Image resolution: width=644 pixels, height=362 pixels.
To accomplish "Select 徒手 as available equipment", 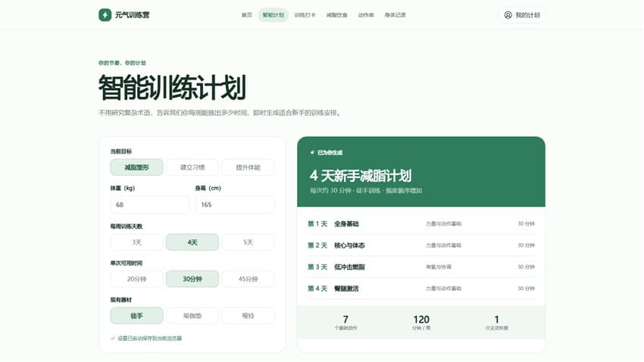I will coord(137,316).
